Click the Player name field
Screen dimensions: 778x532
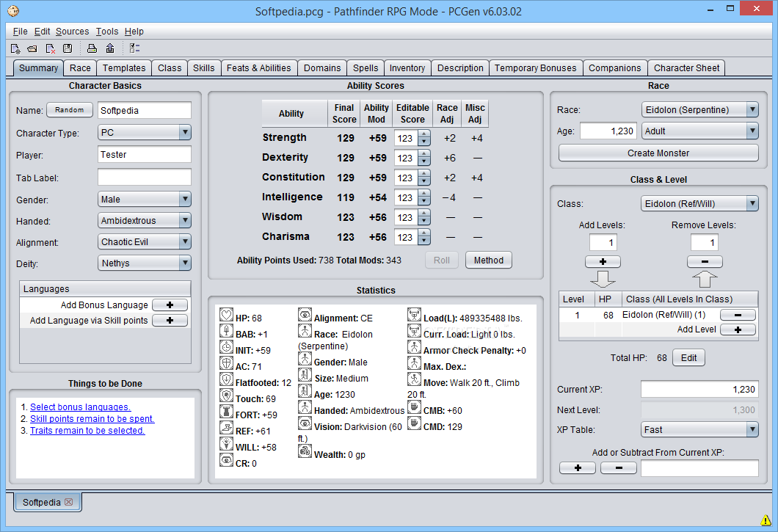(x=145, y=154)
